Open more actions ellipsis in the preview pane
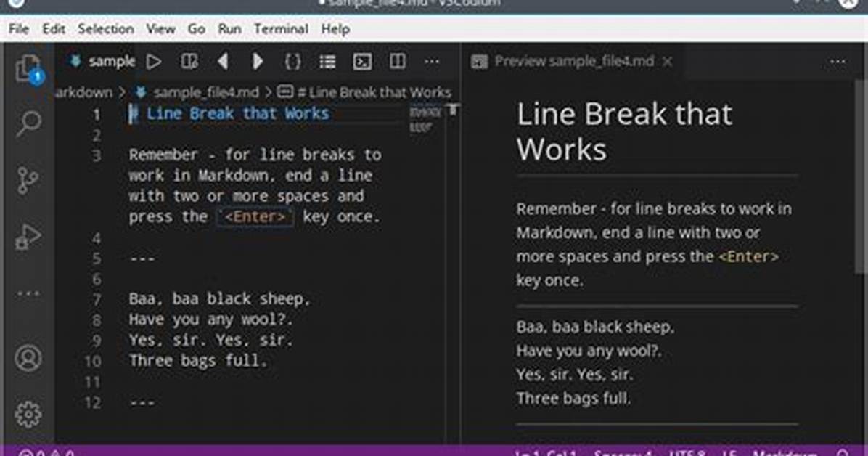The image size is (868, 456). pos(838,62)
